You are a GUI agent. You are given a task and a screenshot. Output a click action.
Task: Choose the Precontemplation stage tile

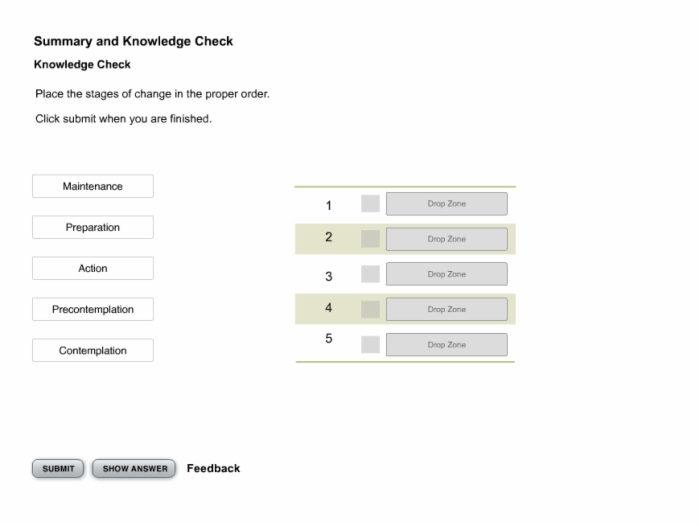93,309
